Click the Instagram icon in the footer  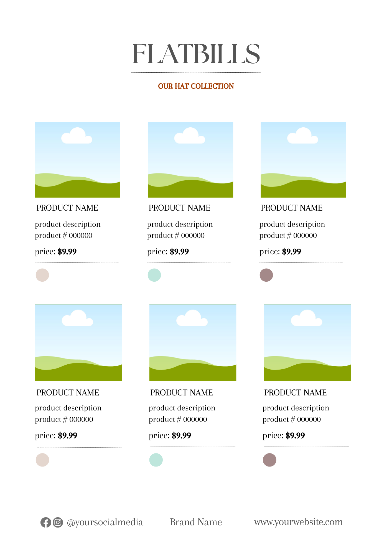point(58,523)
